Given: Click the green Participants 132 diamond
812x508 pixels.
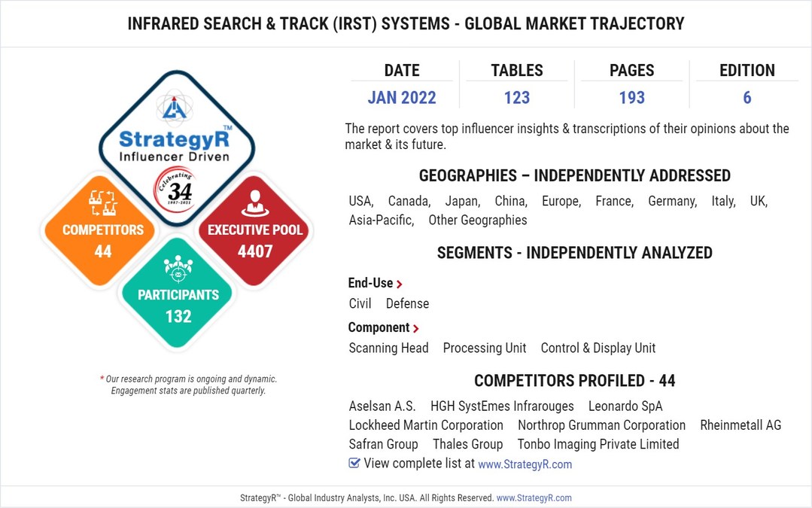Looking at the screenshot, I should tap(178, 293).
